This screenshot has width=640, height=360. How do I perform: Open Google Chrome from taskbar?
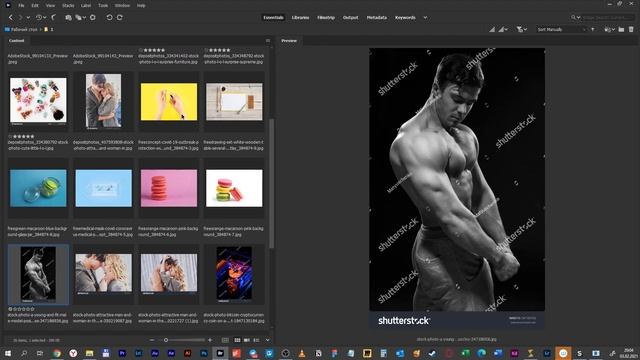click(57, 353)
